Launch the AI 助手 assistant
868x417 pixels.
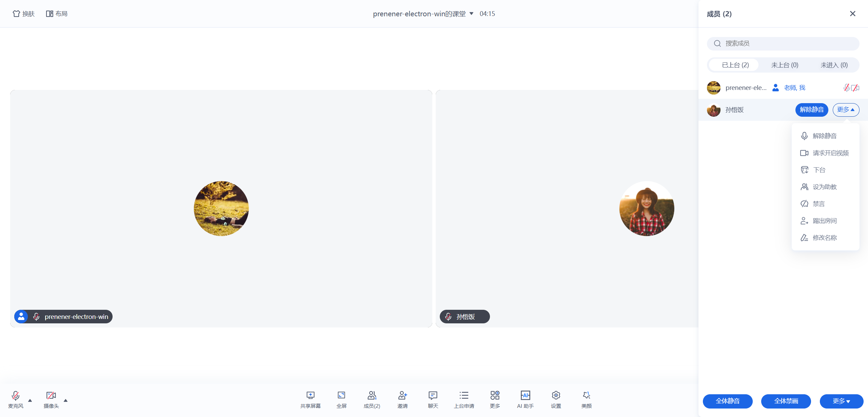(x=525, y=399)
